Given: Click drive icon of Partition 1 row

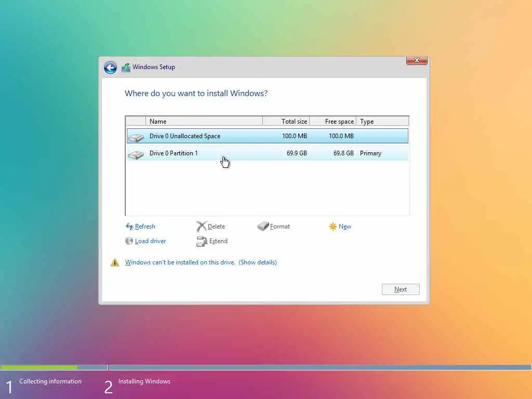Looking at the screenshot, I should [x=136, y=155].
